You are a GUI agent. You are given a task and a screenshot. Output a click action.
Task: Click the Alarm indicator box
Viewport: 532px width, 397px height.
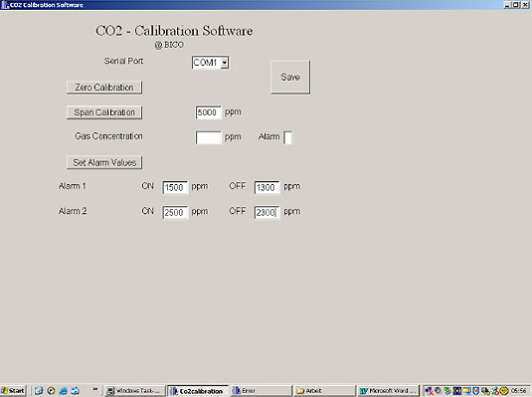pos(287,137)
